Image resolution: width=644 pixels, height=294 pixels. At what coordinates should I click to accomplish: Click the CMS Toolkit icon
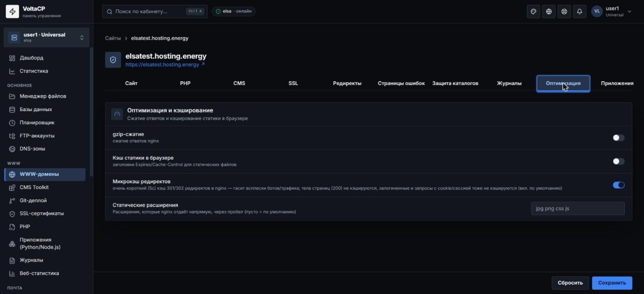12,187
